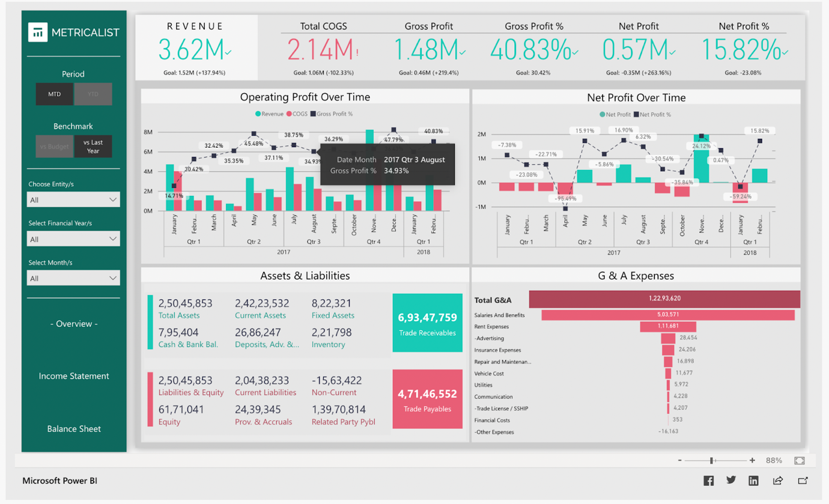Share the report via the Facebook icon
829x504 pixels.
(x=709, y=481)
